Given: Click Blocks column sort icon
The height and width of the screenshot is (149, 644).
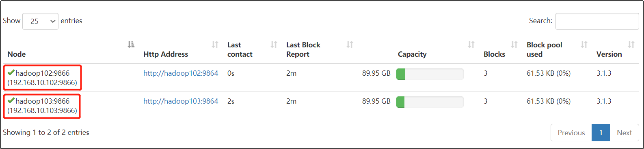Looking at the screenshot, I should (x=514, y=45).
